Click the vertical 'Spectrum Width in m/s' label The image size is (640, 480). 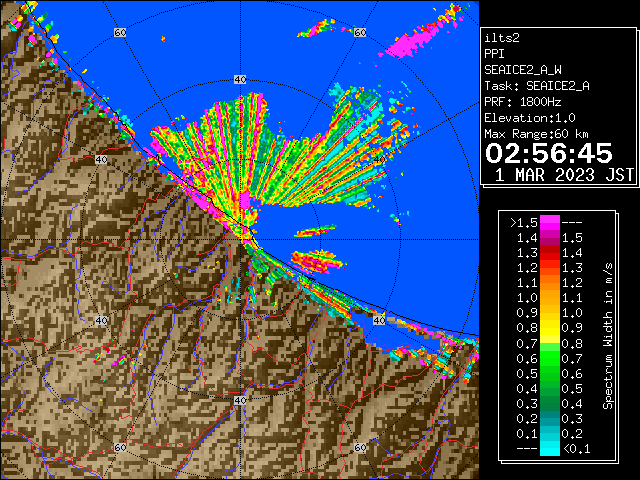(608, 336)
